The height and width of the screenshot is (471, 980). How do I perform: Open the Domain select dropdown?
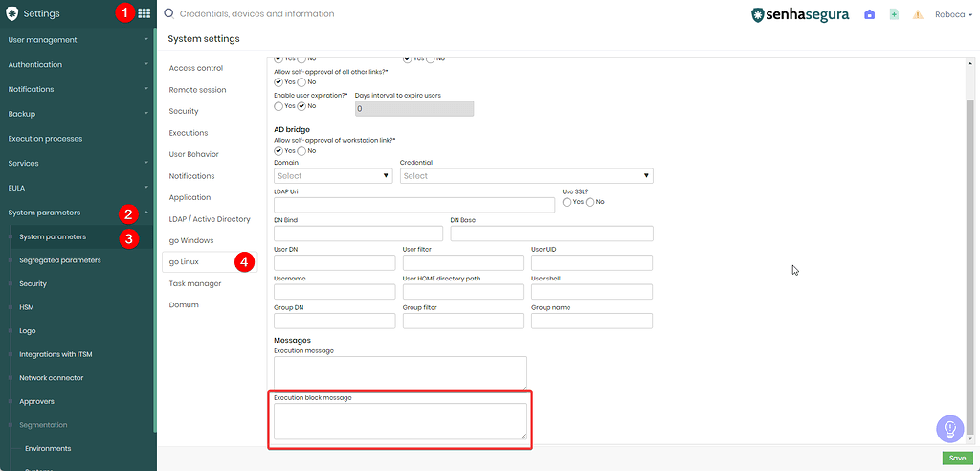pyautogui.click(x=333, y=176)
